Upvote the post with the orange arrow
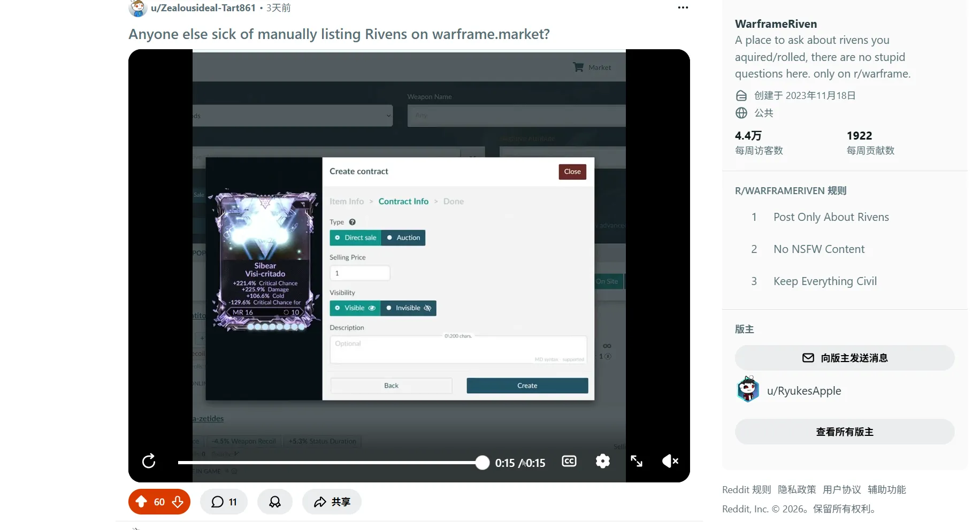 [141, 502]
